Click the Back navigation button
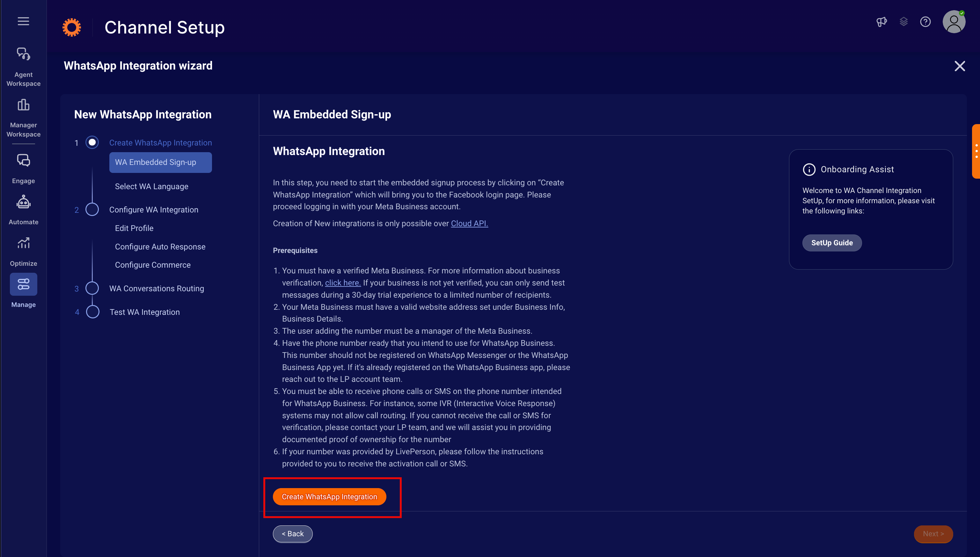Screen dimensions: 980x557 click(x=293, y=533)
